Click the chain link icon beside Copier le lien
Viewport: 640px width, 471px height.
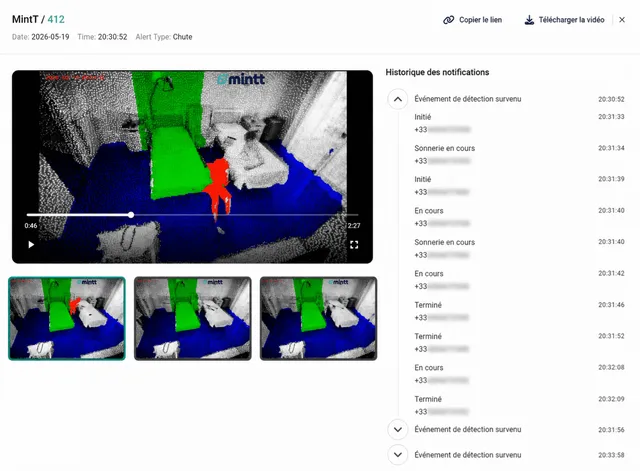448,20
